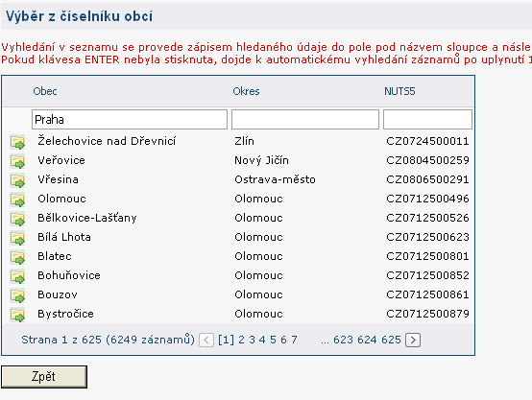Open page 3 of results
Viewport: 532px width, 400px height.
(252, 340)
